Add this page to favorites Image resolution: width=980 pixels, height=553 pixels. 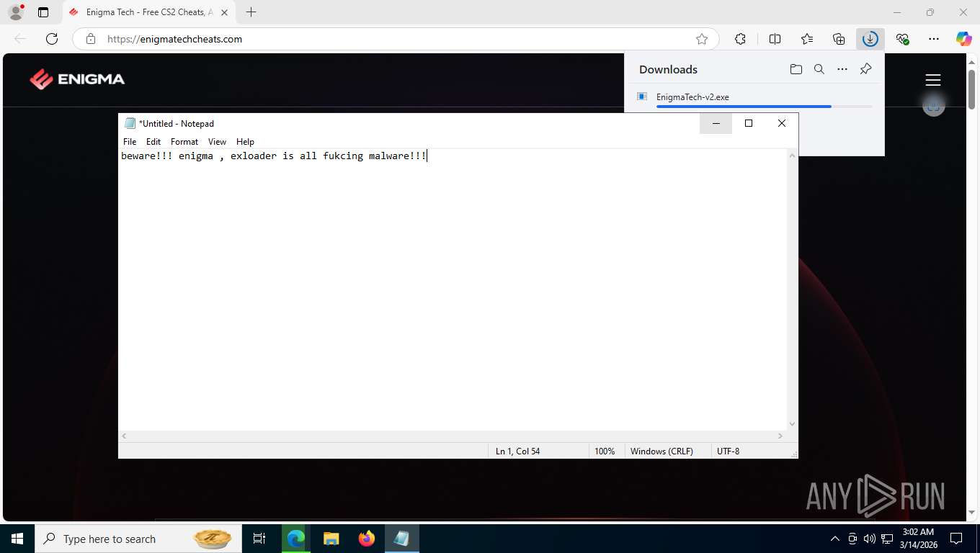pos(702,39)
